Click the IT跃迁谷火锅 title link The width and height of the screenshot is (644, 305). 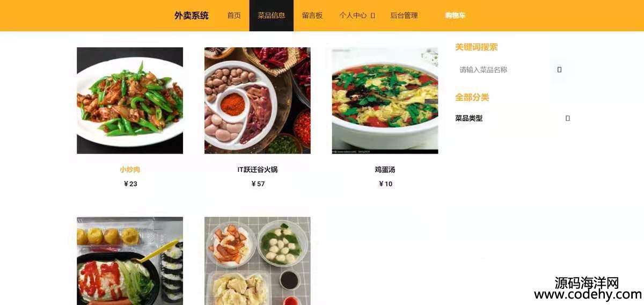pos(258,170)
